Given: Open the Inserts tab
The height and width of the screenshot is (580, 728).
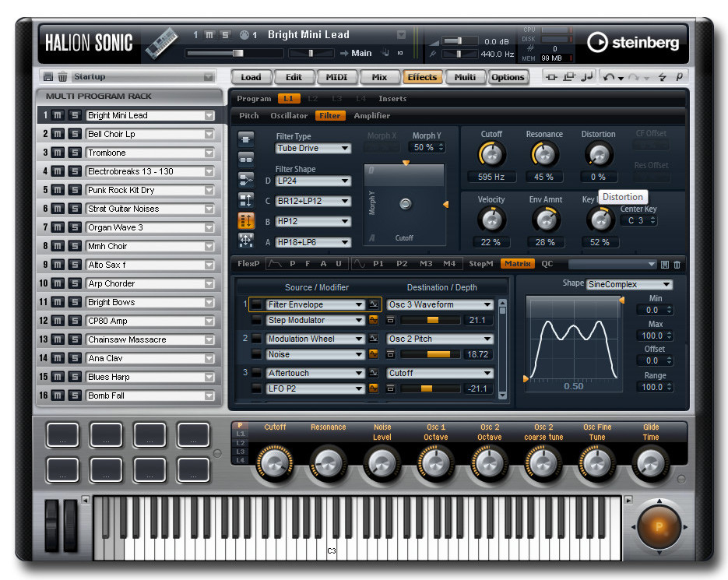Looking at the screenshot, I should [392, 98].
